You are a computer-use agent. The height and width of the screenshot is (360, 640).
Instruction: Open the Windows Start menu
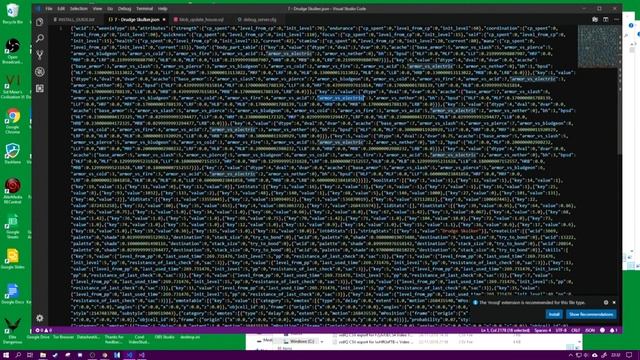6,355
